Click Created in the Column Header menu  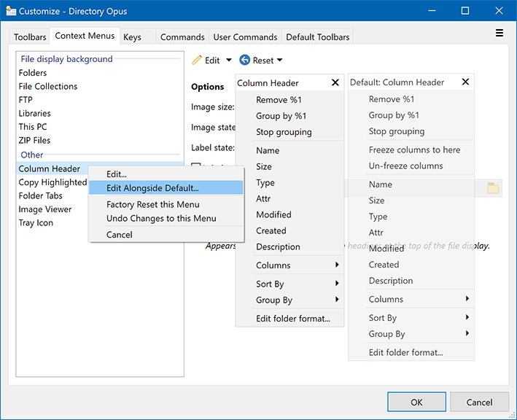[x=290, y=230]
